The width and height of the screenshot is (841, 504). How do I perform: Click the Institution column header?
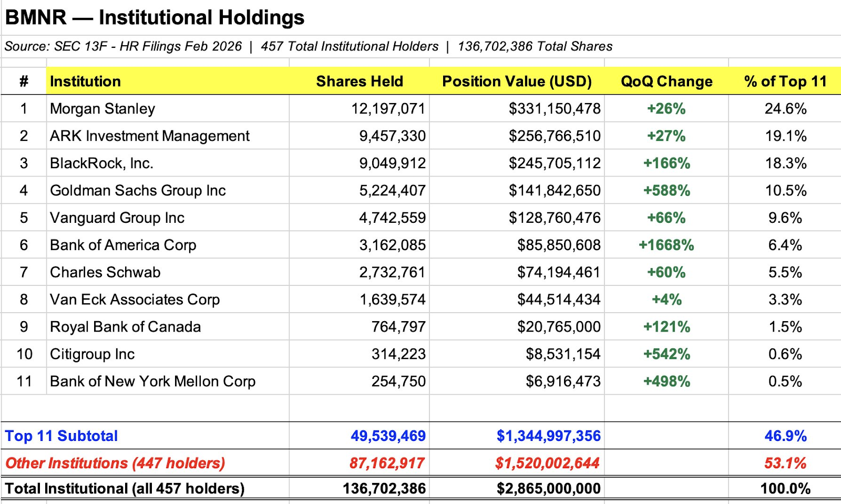coord(85,81)
